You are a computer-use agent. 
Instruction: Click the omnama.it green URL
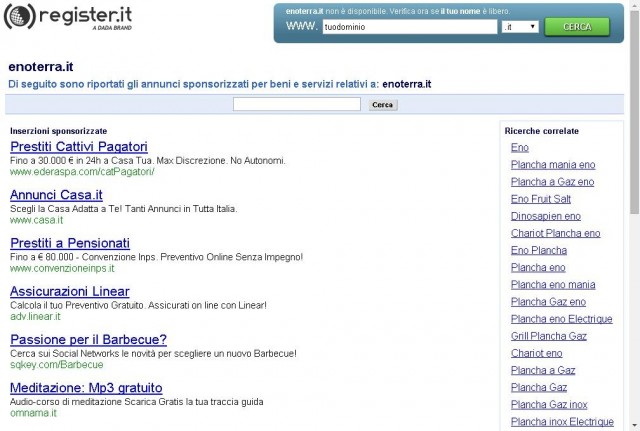coord(33,413)
